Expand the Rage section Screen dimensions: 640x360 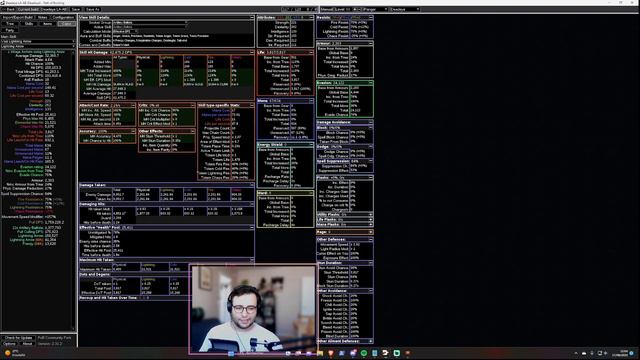tap(371, 232)
